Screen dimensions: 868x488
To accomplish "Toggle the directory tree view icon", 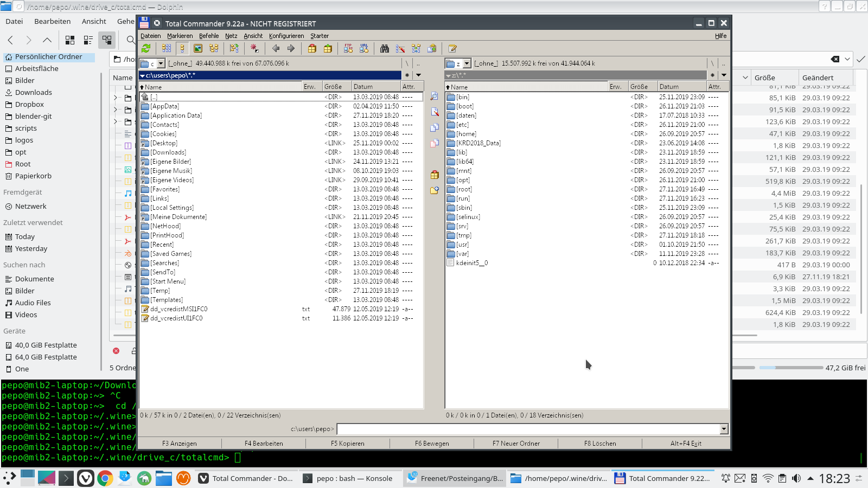I will pos(214,48).
